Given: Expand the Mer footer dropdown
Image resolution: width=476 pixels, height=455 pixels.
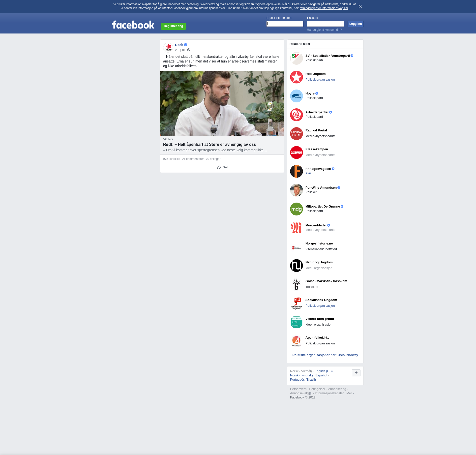Looking at the screenshot, I should pos(350,393).
